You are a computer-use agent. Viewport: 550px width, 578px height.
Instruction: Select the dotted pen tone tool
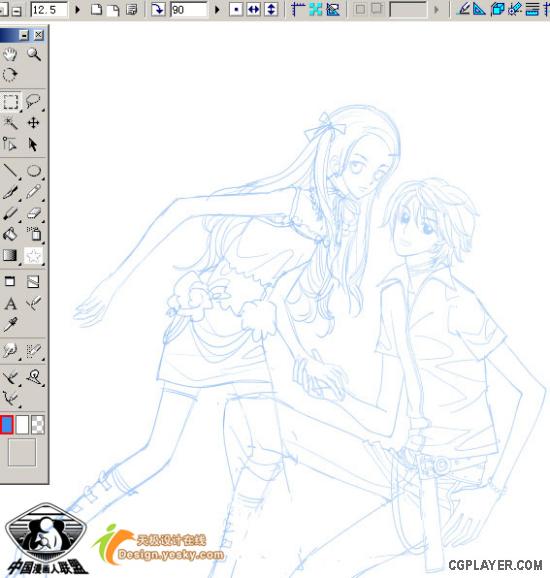click(34, 351)
